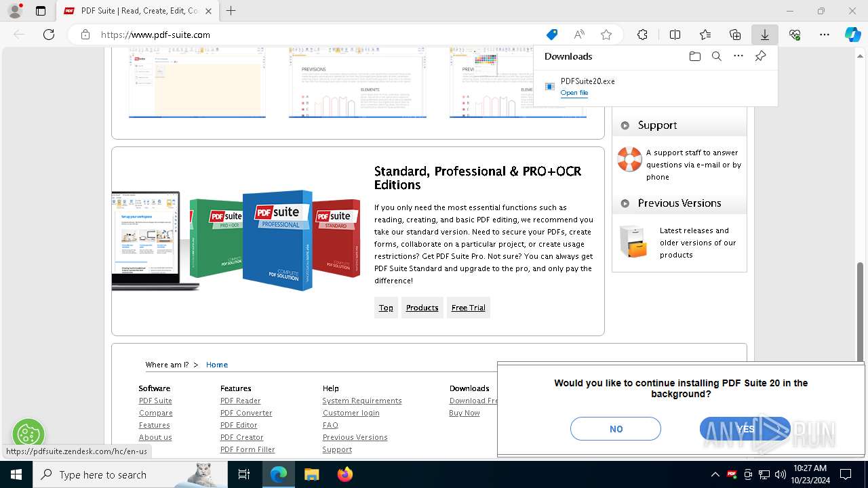View site information lock icon

[85, 35]
